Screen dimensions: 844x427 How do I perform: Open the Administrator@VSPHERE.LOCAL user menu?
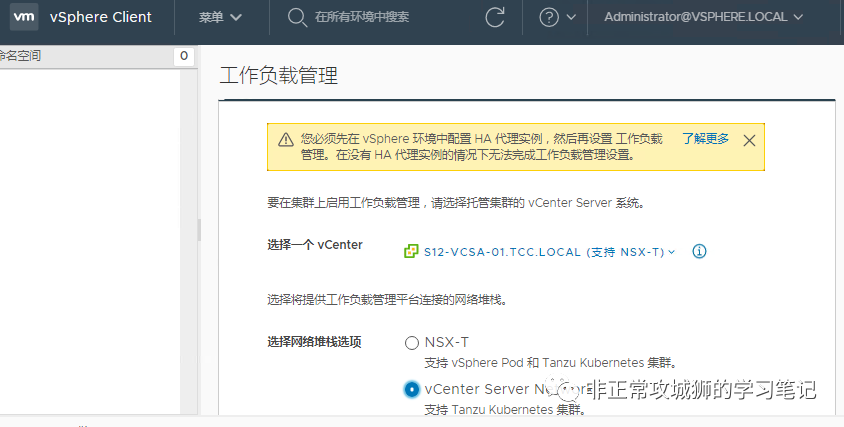click(x=704, y=17)
